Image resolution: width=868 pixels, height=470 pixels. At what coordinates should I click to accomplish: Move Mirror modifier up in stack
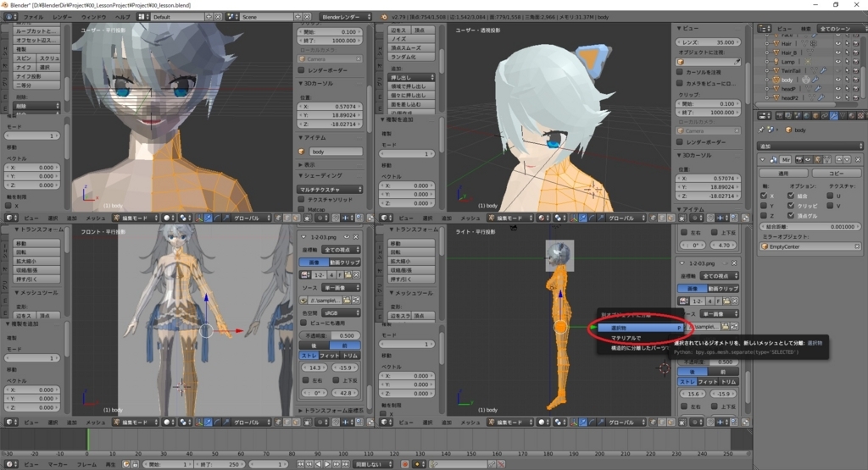coord(839,159)
